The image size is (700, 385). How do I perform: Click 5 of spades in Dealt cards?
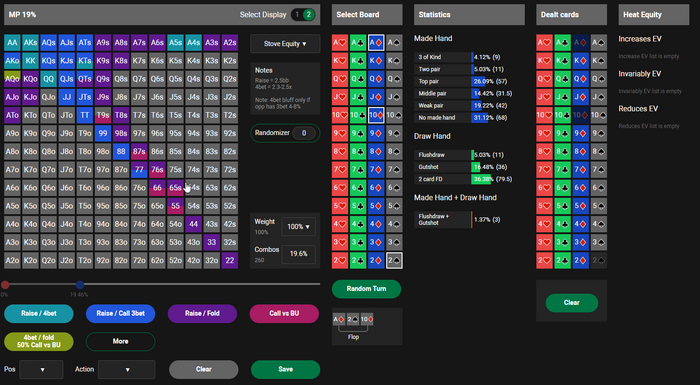pos(598,206)
